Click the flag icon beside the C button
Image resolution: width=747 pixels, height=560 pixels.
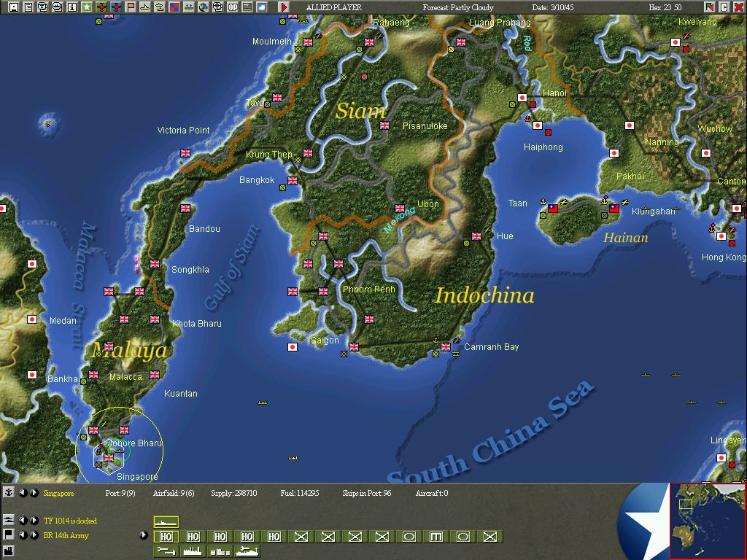709,7
